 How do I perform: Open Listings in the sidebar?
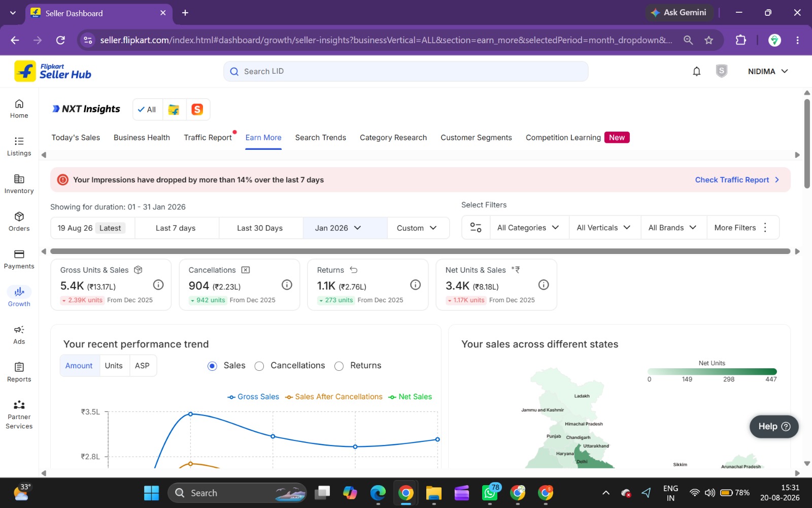19,146
